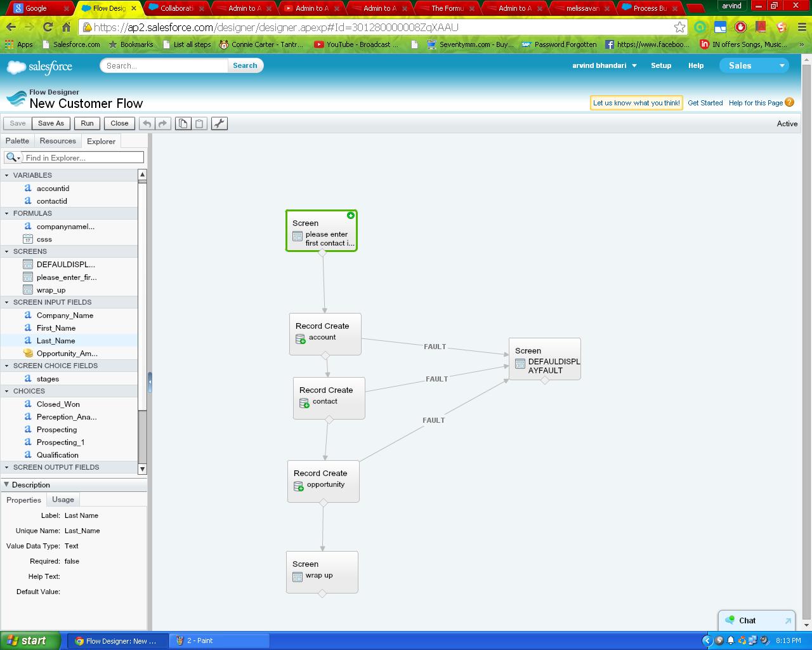Click the Windows start button
Image resolution: width=812 pixels, height=650 pixels.
[30, 640]
